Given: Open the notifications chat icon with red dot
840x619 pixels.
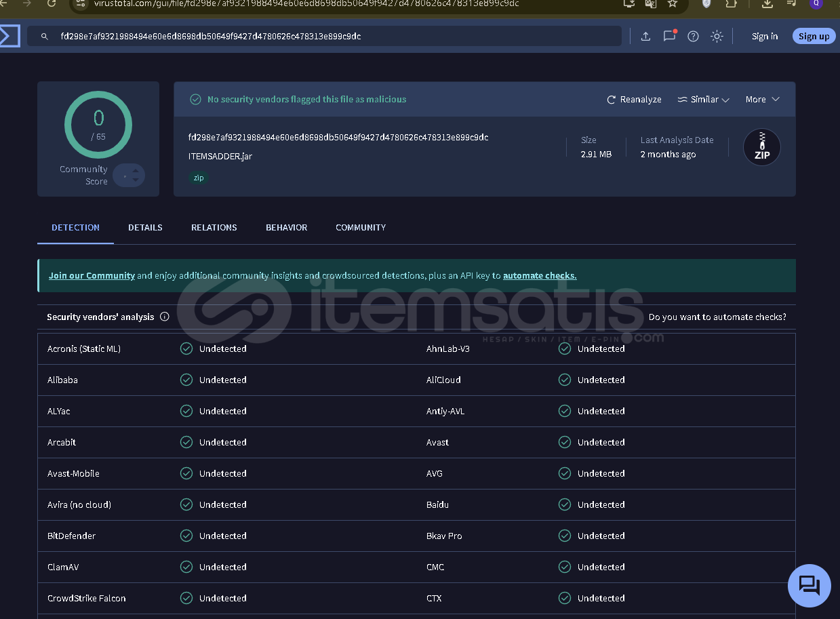Looking at the screenshot, I should tap(670, 36).
